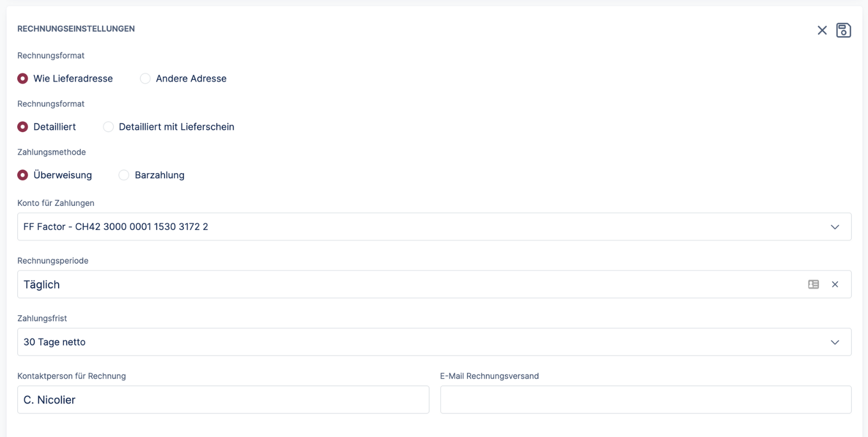868x437 pixels.
Task: Click the chevron arrow in the Zahlungsfrist field
Action: pos(835,342)
